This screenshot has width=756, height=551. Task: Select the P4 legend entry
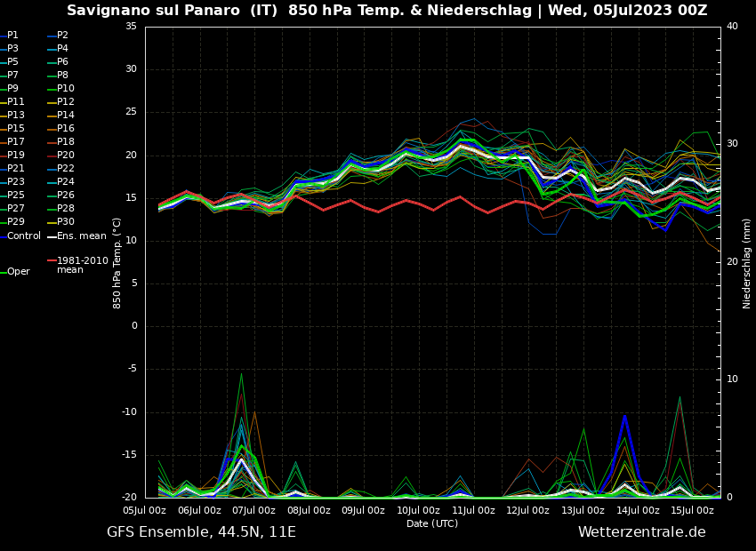coord(62,49)
